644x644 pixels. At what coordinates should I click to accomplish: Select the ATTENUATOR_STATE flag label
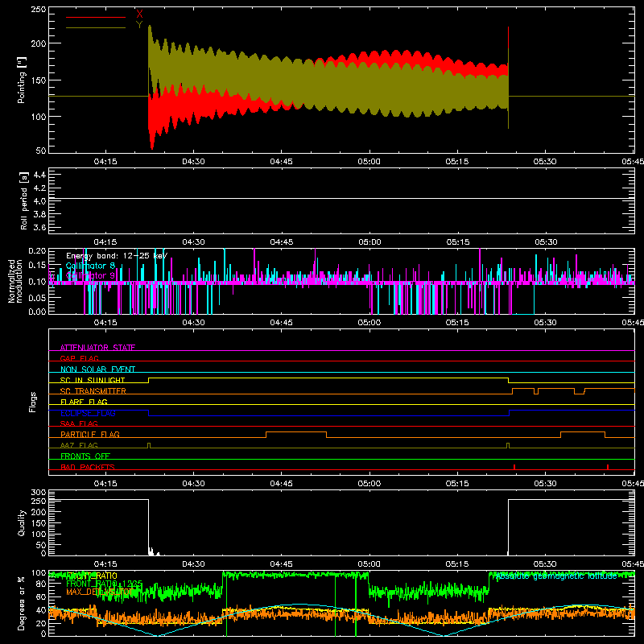click(x=97, y=348)
